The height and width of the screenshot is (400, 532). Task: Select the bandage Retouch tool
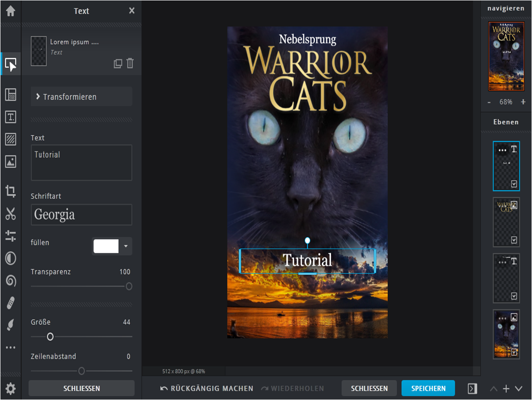click(x=11, y=303)
